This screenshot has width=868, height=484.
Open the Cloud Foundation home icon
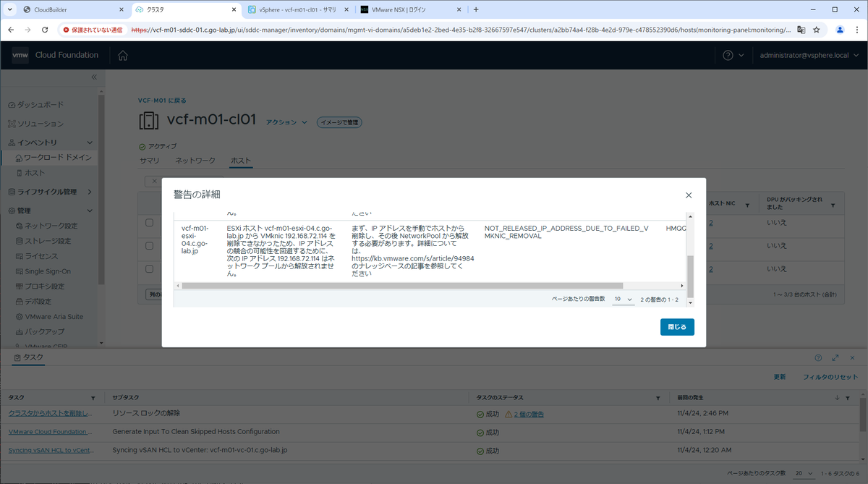tap(123, 56)
